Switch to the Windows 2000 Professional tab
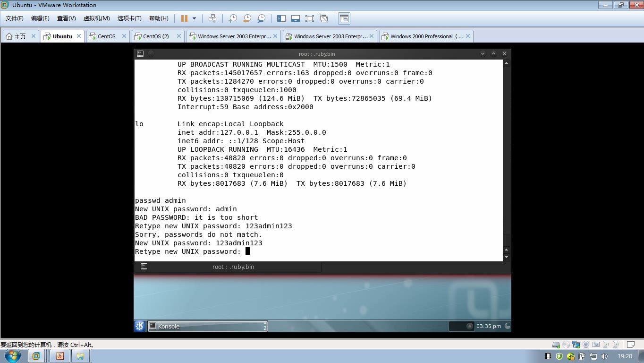This screenshot has width=644, height=363. [x=426, y=36]
